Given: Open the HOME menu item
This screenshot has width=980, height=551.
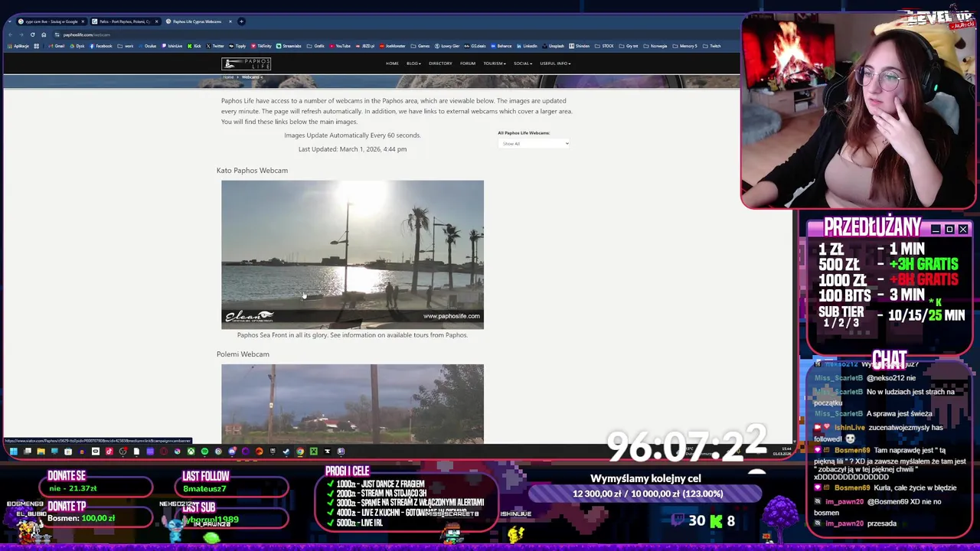Looking at the screenshot, I should tap(392, 64).
